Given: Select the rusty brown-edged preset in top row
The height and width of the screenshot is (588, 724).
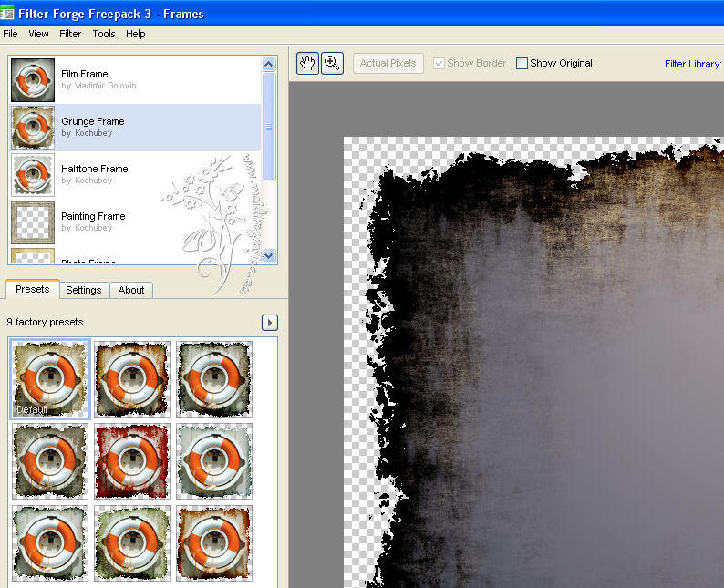Looking at the screenshot, I should 132,379.
